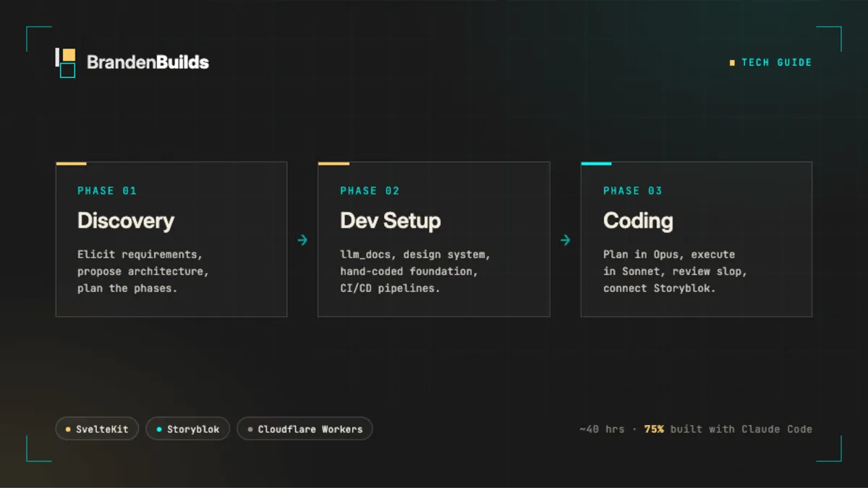Image resolution: width=868 pixels, height=488 pixels.
Task: Click the Dev Setup heading
Action: [391, 221]
